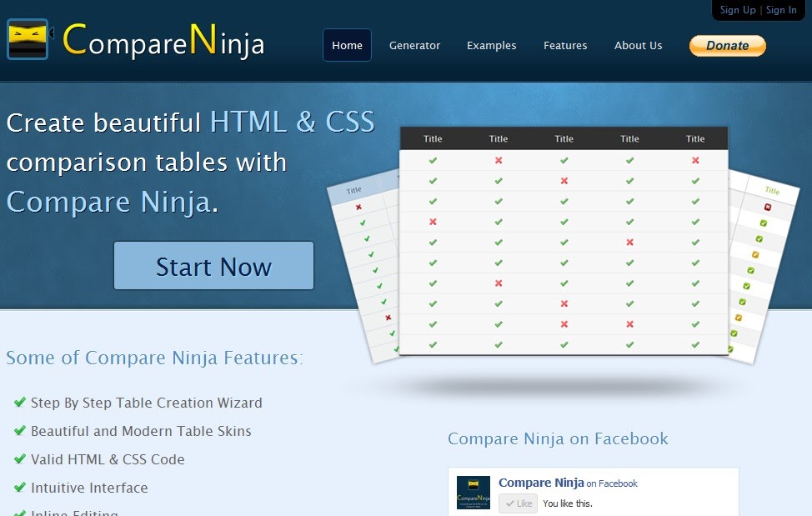
Task: Toggle the red X mark in the second table row
Action: [564, 180]
